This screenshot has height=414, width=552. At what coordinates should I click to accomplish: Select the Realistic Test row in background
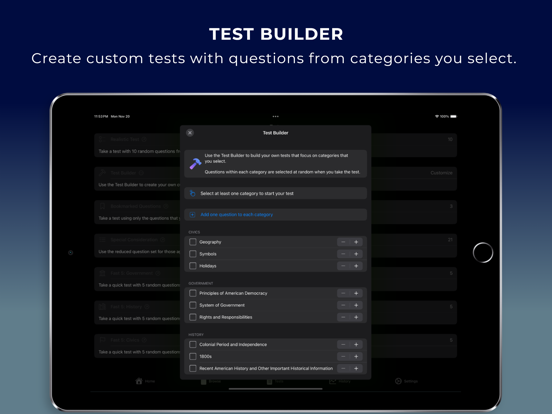[137, 145]
